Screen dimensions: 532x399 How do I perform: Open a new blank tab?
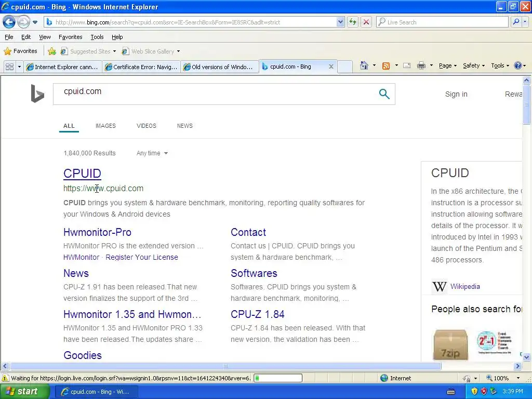point(345,67)
